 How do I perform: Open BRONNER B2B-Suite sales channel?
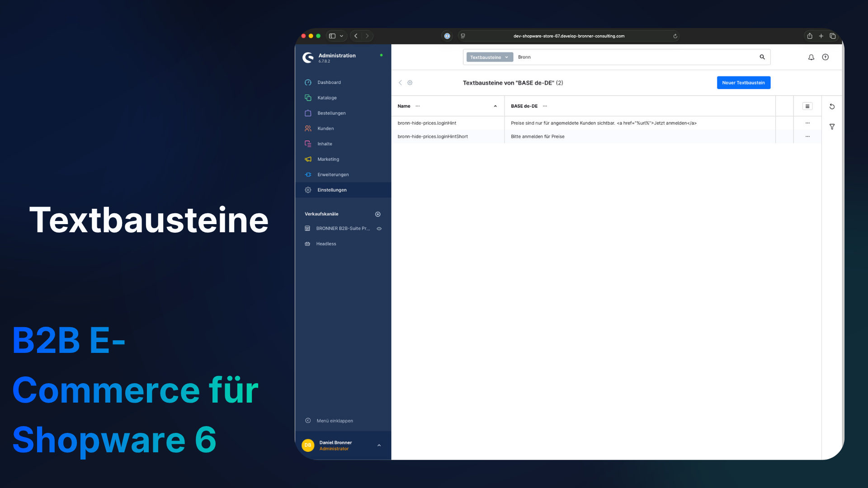point(343,229)
